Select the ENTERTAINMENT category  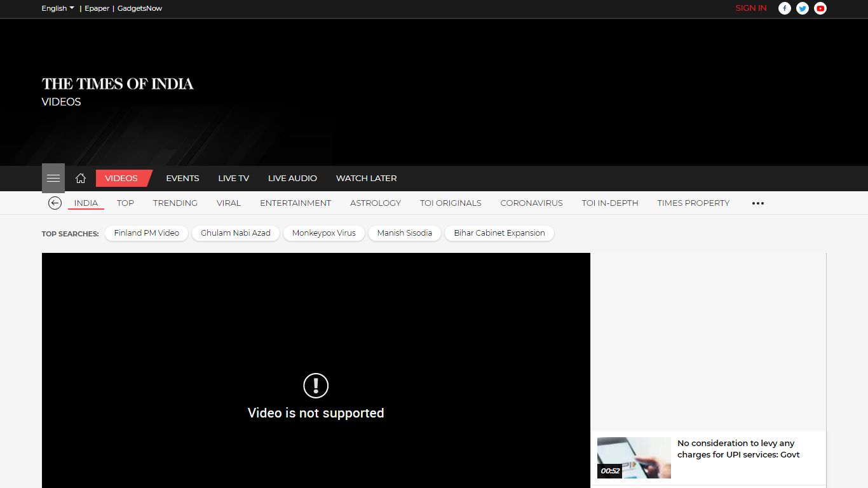295,203
